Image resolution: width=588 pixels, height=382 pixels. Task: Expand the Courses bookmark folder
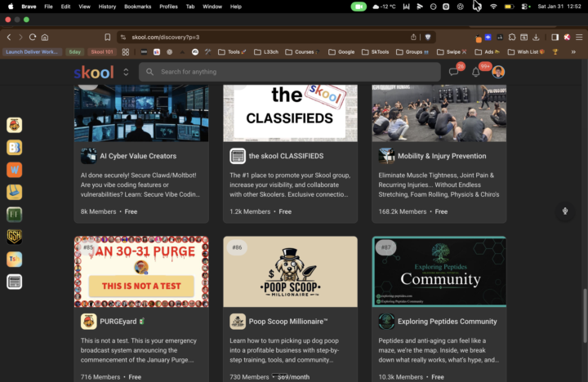(x=302, y=51)
